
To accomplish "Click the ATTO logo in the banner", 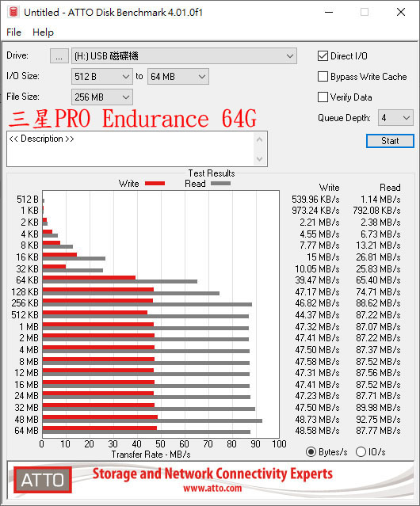I will [43, 480].
